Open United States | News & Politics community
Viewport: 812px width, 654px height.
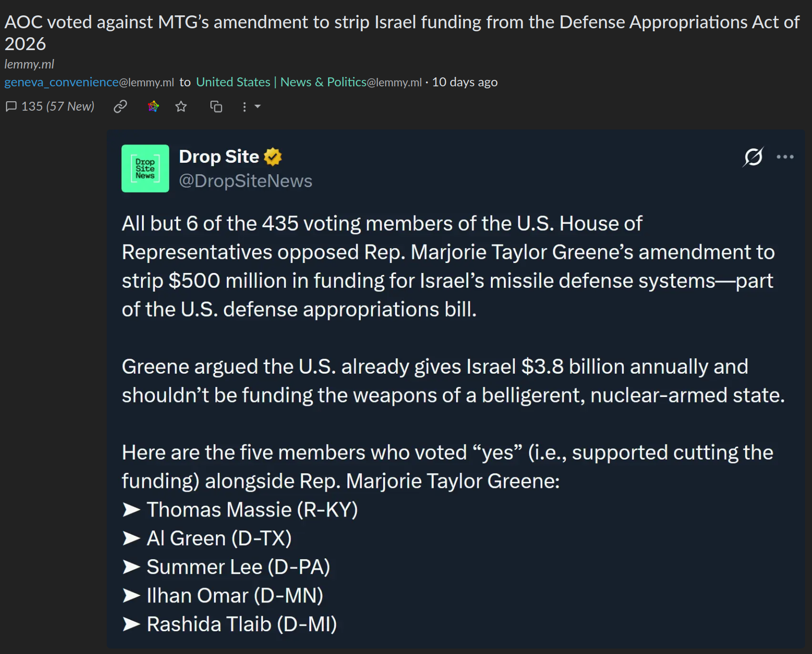tap(309, 82)
